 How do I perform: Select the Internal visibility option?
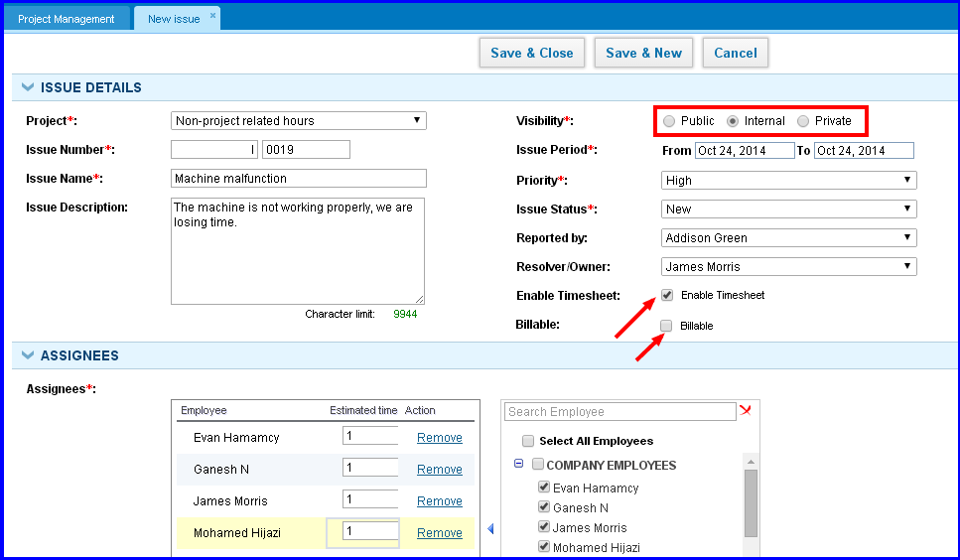click(x=733, y=121)
